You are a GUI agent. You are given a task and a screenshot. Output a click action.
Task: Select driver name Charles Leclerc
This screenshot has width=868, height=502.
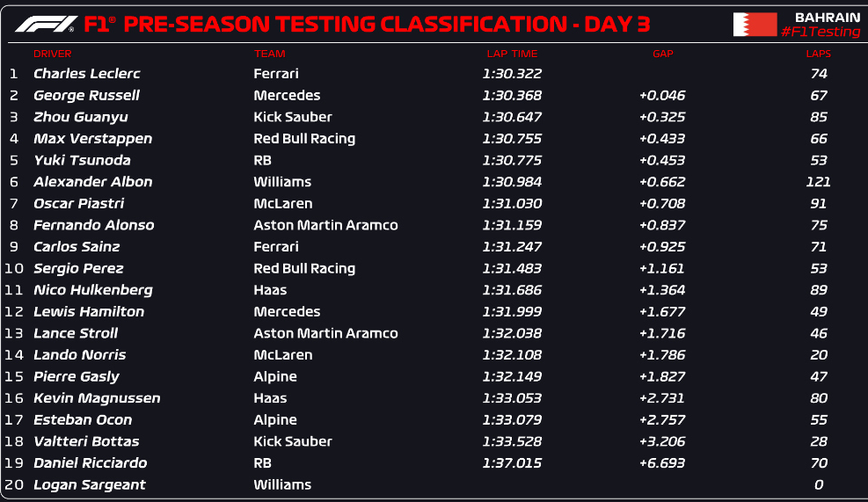coord(87,74)
